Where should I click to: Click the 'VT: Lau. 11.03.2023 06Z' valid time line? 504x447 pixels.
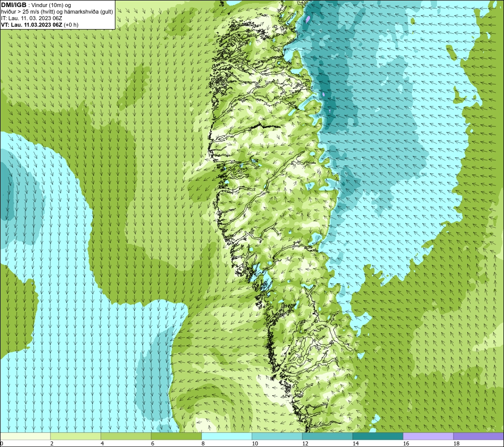click(x=32, y=25)
